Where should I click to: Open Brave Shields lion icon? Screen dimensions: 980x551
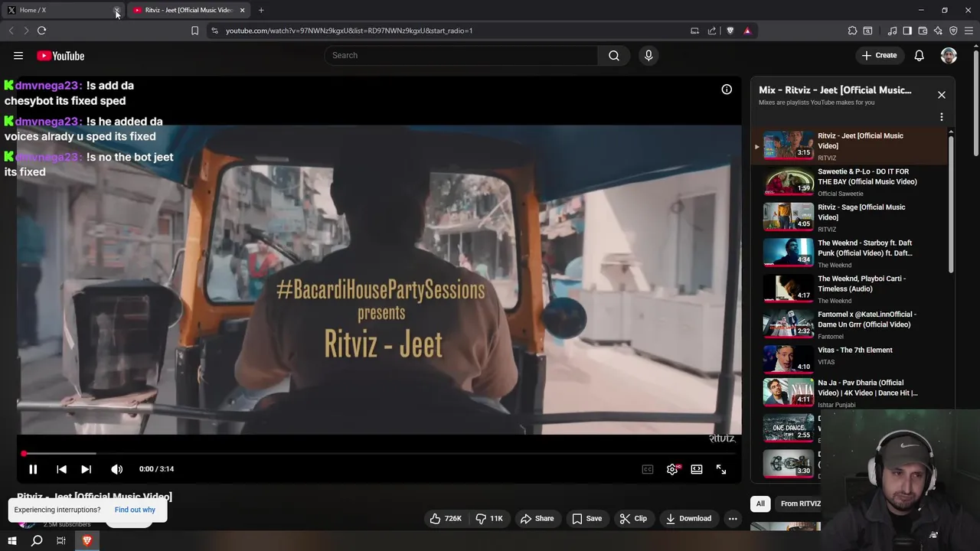730,31
